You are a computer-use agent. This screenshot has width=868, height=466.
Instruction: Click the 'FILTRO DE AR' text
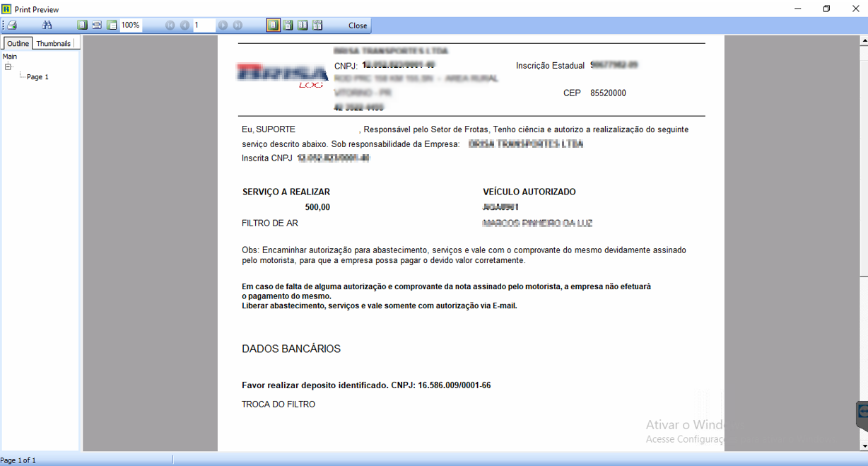270,223
